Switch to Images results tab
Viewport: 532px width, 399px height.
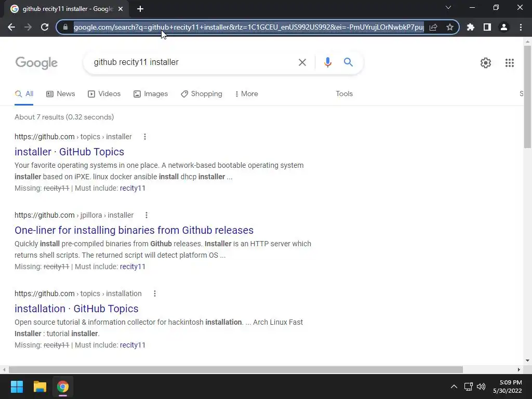coord(151,94)
